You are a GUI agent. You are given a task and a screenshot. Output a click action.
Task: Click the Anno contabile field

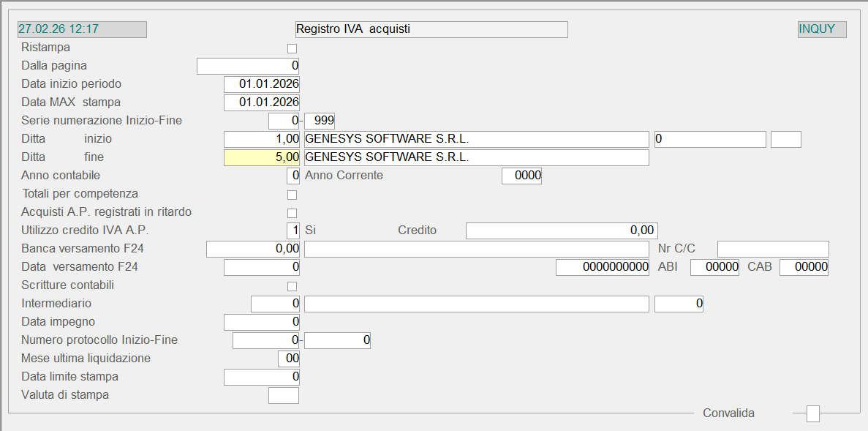click(x=293, y=176)
